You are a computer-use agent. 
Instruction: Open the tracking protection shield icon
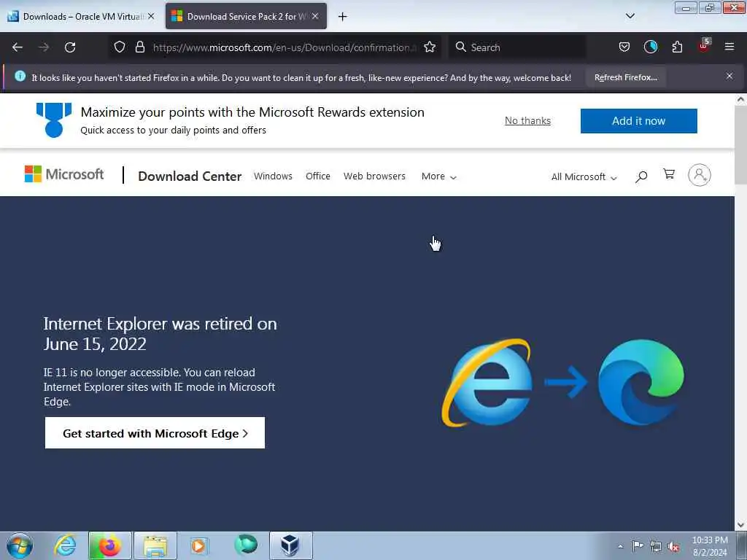pos(120,47)
